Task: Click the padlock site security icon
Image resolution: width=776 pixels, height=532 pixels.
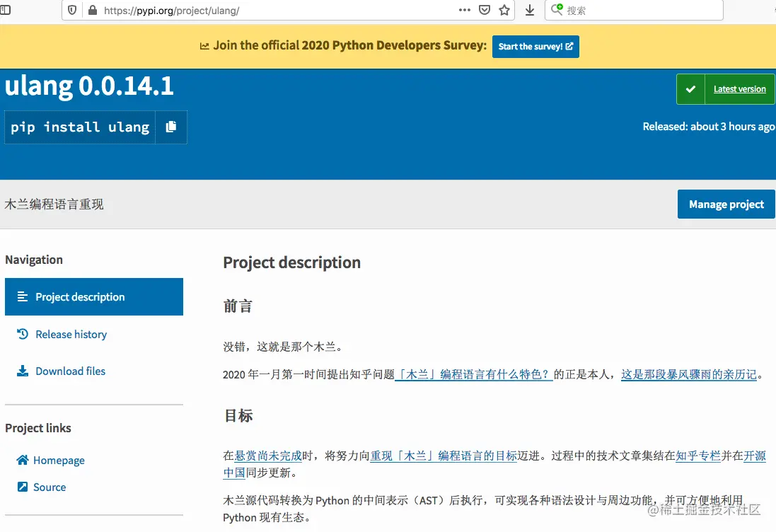Action: point(93,11)
